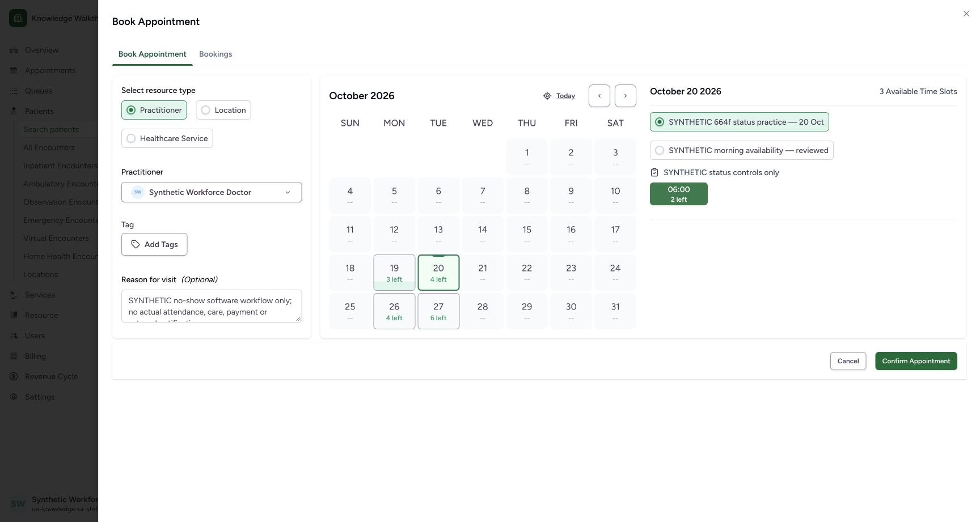Click the Users sidebar icon
980x522 pixels.
tap(14, 336)
